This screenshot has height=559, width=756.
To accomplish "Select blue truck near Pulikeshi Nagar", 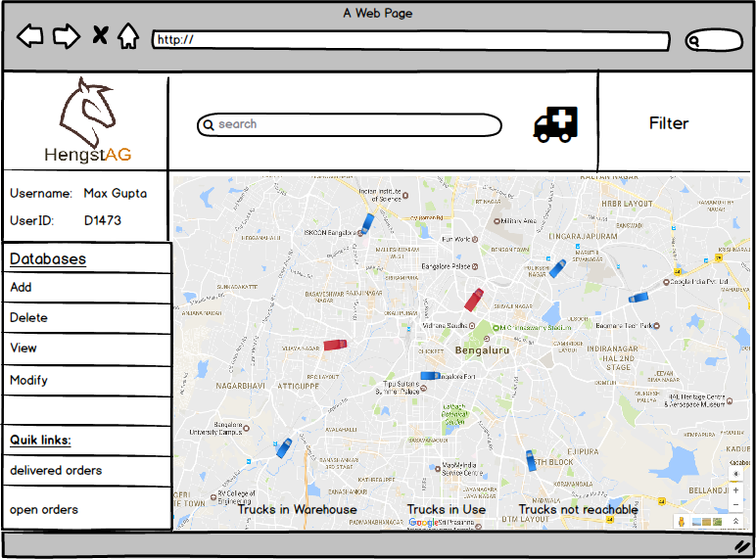I will point(557,269).
